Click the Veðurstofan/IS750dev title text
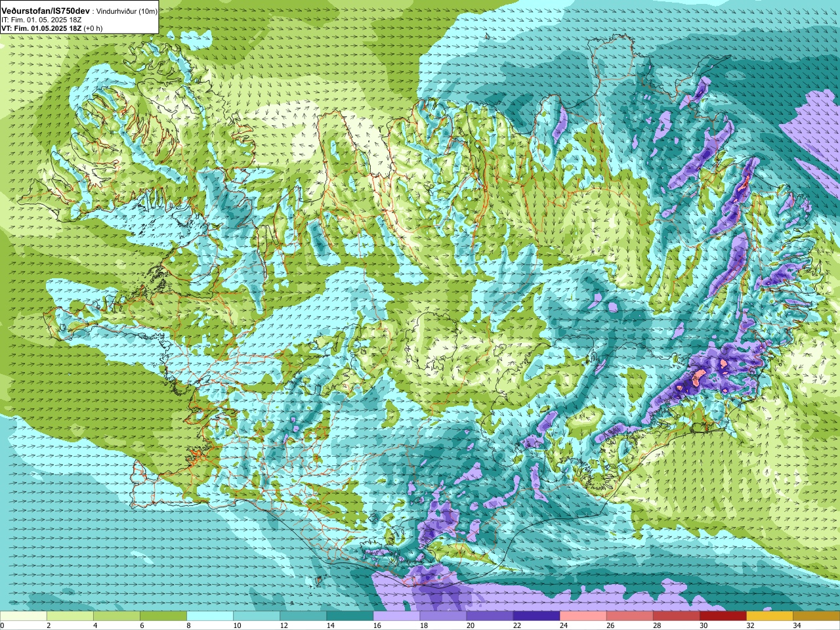Screen dimensions: 840x630 tap(46, 11)
